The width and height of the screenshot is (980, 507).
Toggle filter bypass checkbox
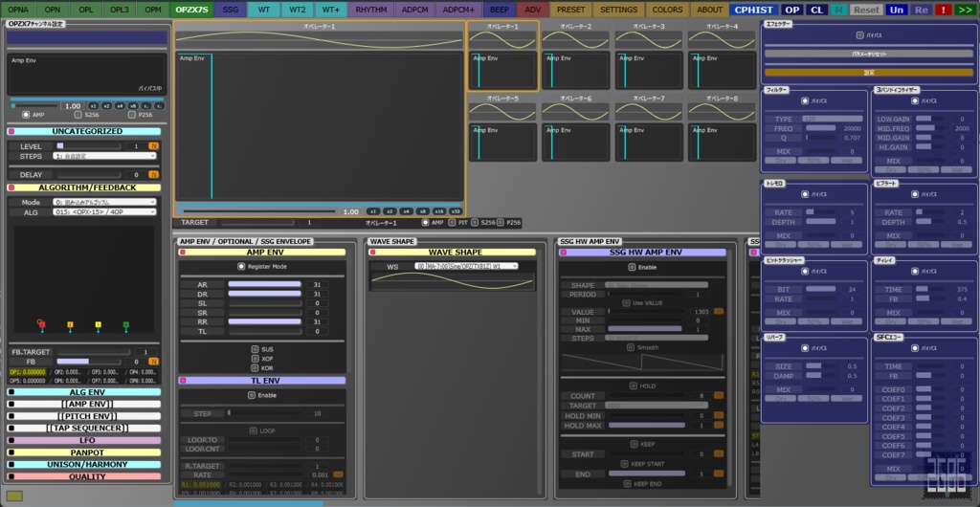coord(805,99)
